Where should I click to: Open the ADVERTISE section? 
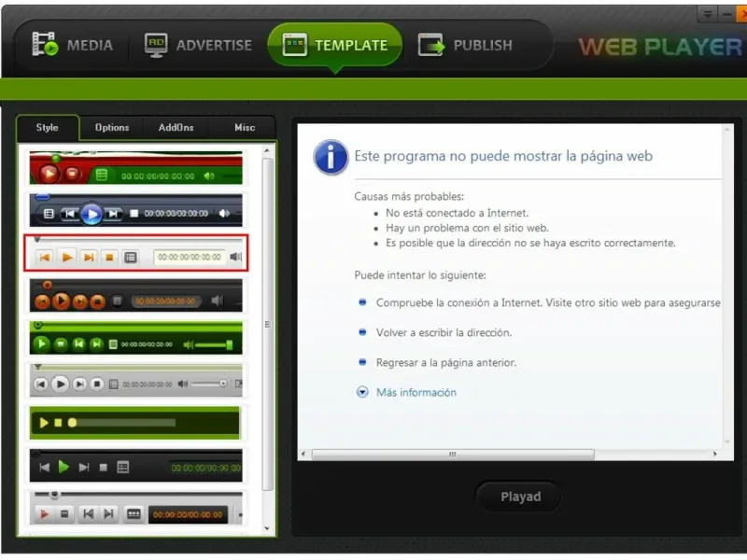pyautogui.click(x=198, y=45)
